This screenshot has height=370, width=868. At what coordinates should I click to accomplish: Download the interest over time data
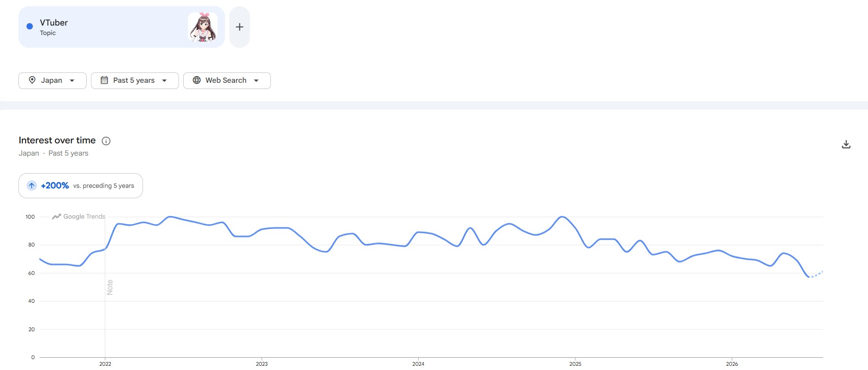click(x=846, y=144)
